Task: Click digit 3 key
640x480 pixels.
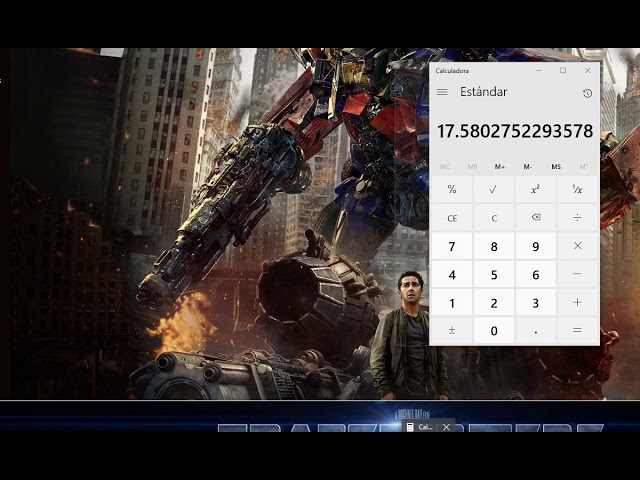Action: 536,302
